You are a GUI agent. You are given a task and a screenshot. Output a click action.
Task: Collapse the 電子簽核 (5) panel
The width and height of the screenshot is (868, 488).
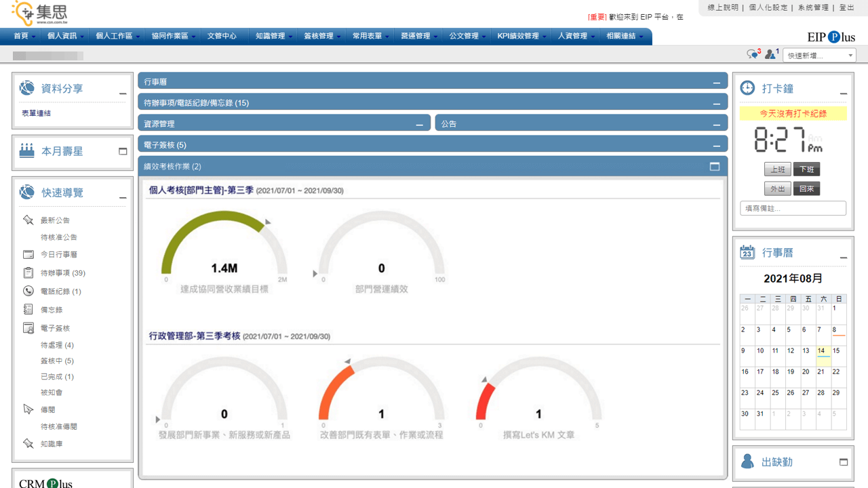coord(716,146)
